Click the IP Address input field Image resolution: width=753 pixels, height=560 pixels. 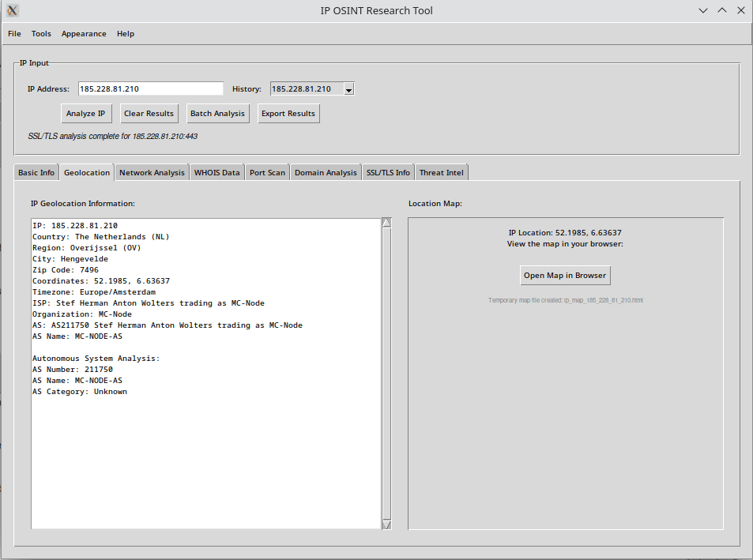tap(151, 89)
